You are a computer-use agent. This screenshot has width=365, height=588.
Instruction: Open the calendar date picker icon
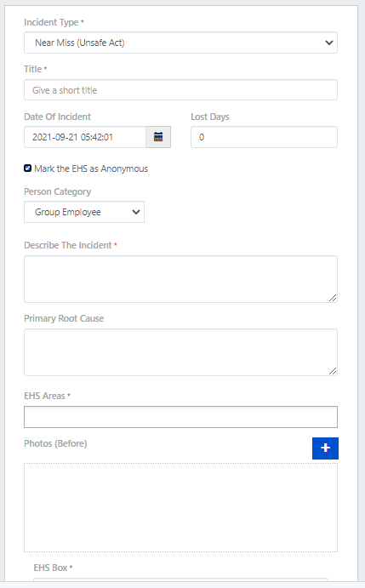158,137
